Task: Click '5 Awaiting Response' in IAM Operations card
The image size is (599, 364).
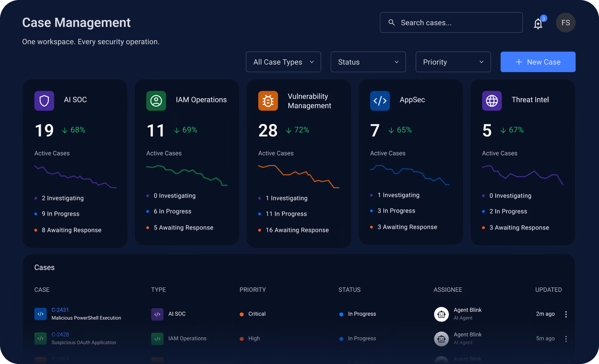Action: click(x=184, y=228)
